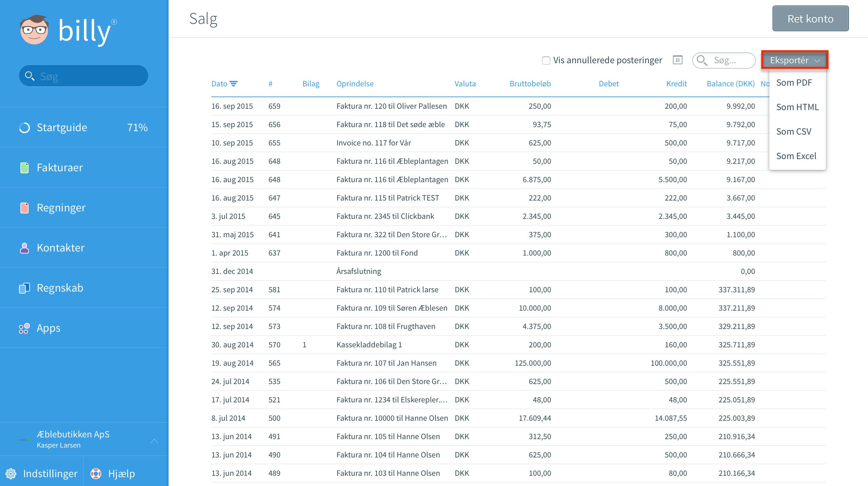Click the Hjælp lifebuoy icon
The height and width of the screenshot is (486, 868).
pos(96,473)
